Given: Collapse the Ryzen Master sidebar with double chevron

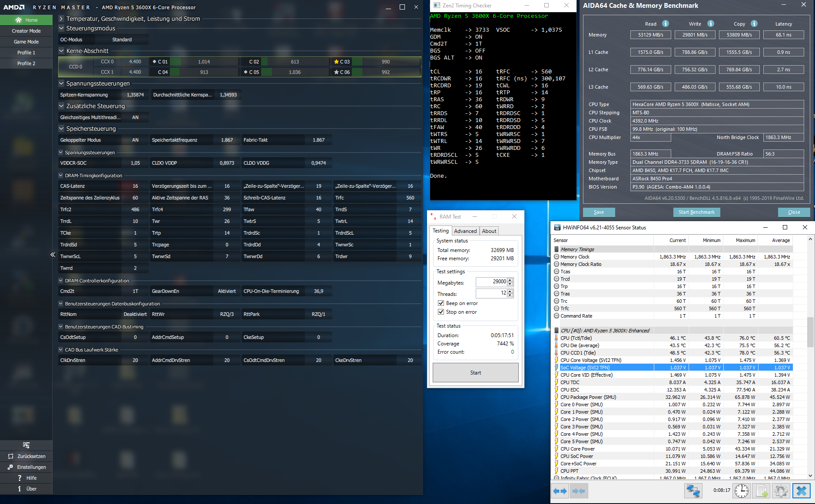Looking at the screenshot, I should (53, 255).
